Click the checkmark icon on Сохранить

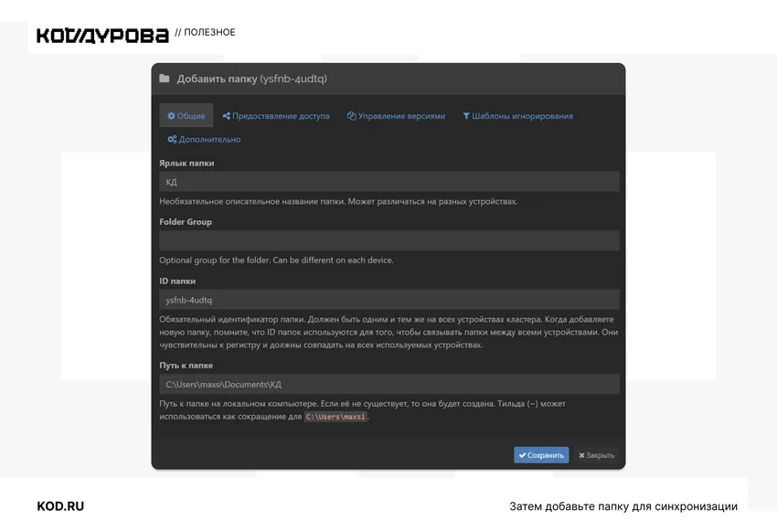(522, 455)
